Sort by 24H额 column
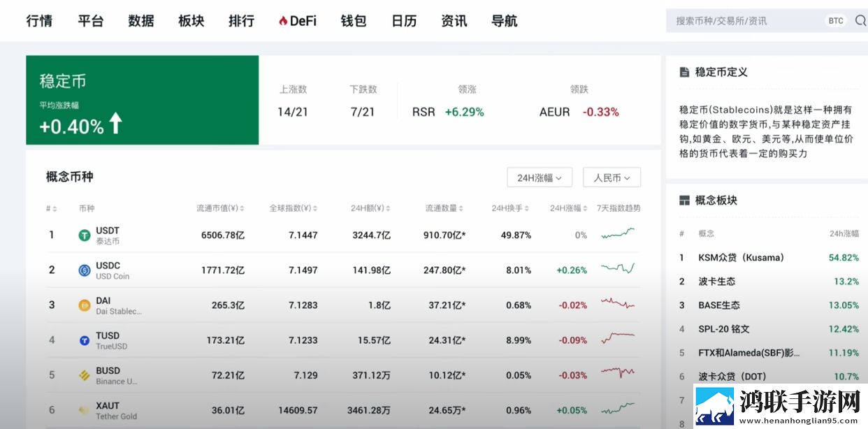The height and width of the screenshot is (429, 868). 370,208
